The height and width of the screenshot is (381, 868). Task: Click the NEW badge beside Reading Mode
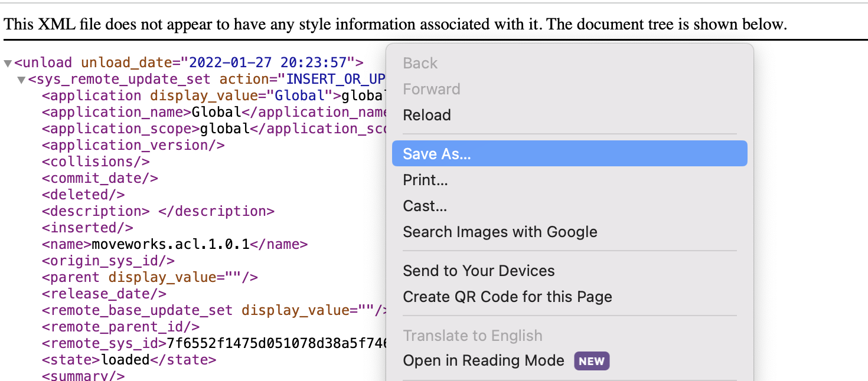(x=592, y=361)
